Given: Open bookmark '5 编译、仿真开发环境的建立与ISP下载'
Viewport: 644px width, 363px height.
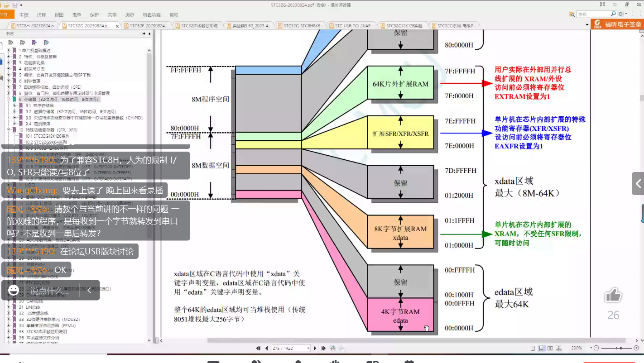Looking at the screenshot, I should coord(54,75).
